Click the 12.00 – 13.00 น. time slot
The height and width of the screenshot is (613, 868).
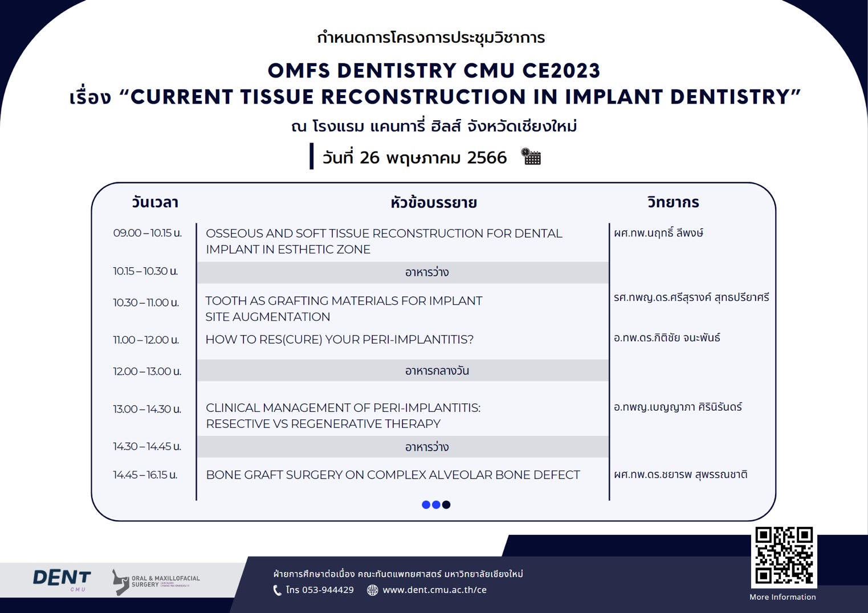pyautogui.click(x=147, y=371)
